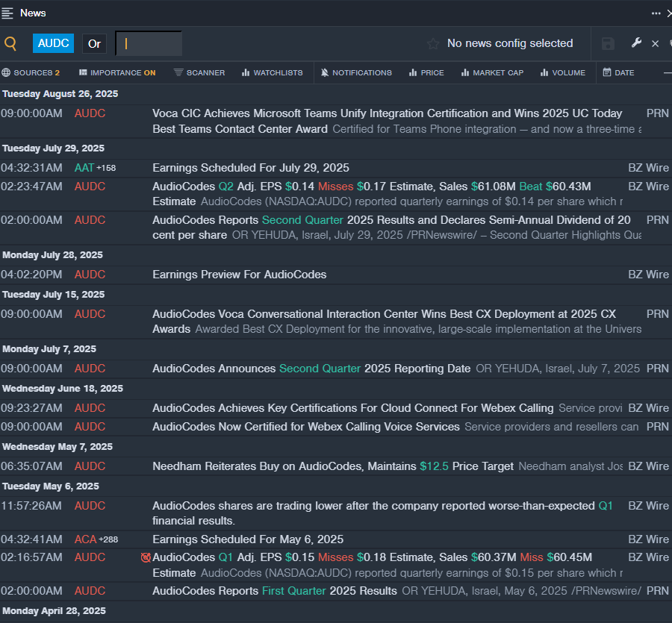Click the BZ Wire source on the Needham row
The height and width of the screenshot is (623, 672).
(x=648, y=466)
